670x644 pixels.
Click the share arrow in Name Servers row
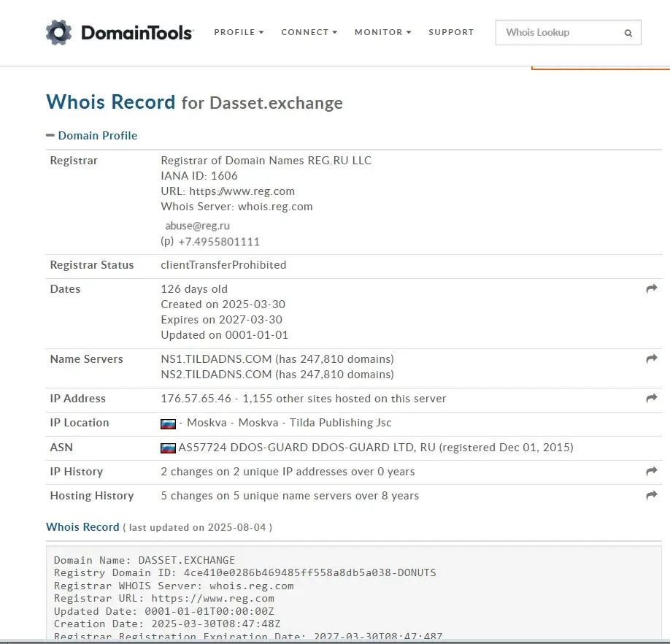tap(652, 359)
